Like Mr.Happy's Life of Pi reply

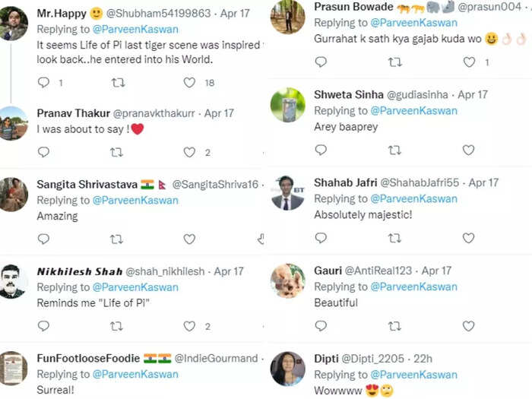189,82
